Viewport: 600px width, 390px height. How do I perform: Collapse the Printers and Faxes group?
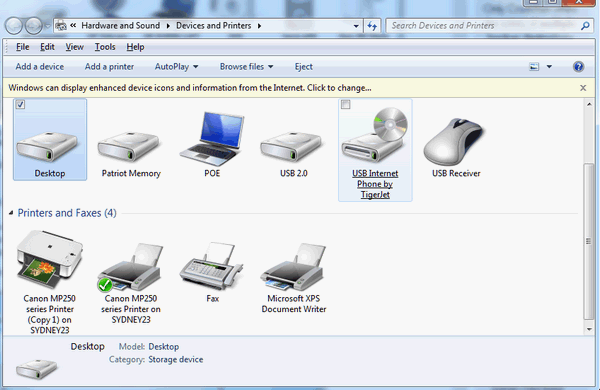[x=11, y=213]
